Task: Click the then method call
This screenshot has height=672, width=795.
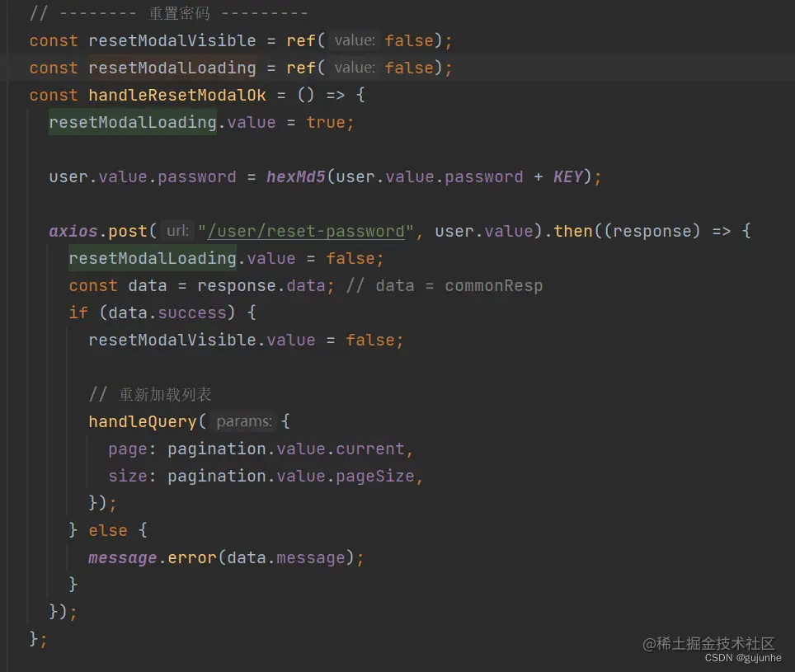Action: click(573, 231)
